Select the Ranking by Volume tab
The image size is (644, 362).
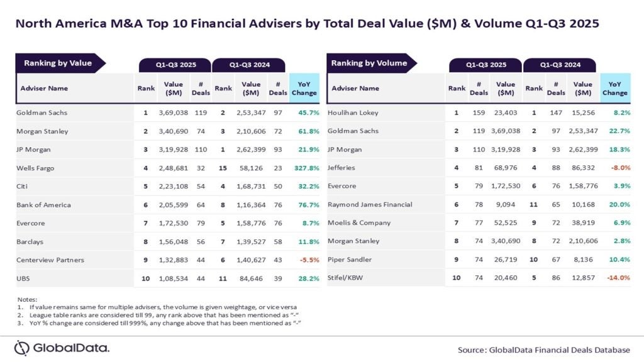point(370,63)
